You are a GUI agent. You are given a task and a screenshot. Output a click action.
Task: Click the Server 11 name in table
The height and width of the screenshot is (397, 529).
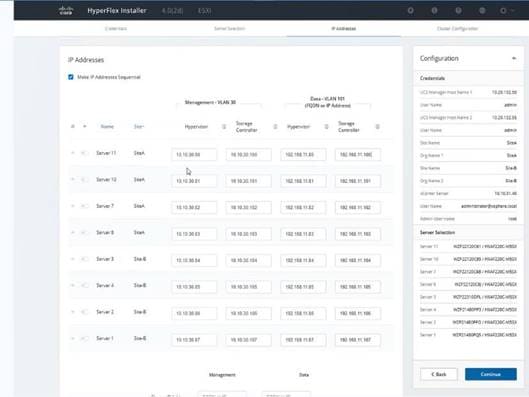click(106, 153)
